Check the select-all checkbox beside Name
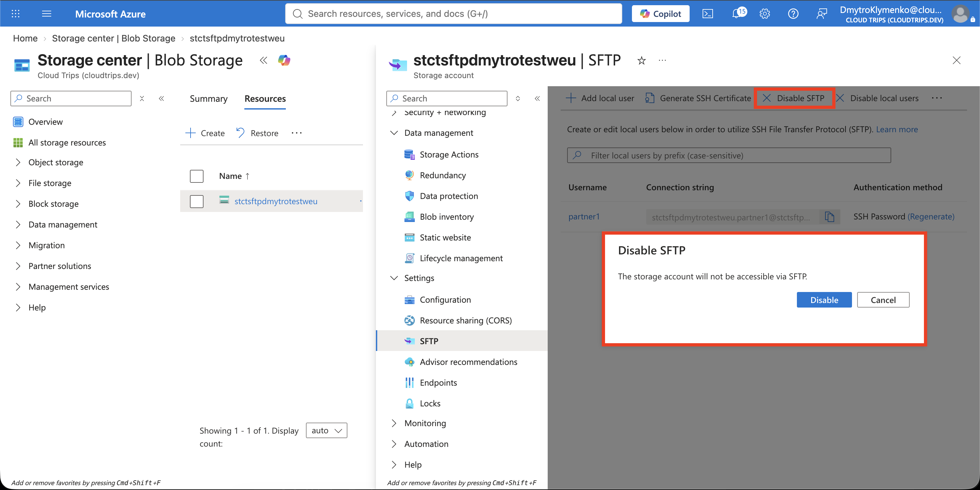 [197, 176]
